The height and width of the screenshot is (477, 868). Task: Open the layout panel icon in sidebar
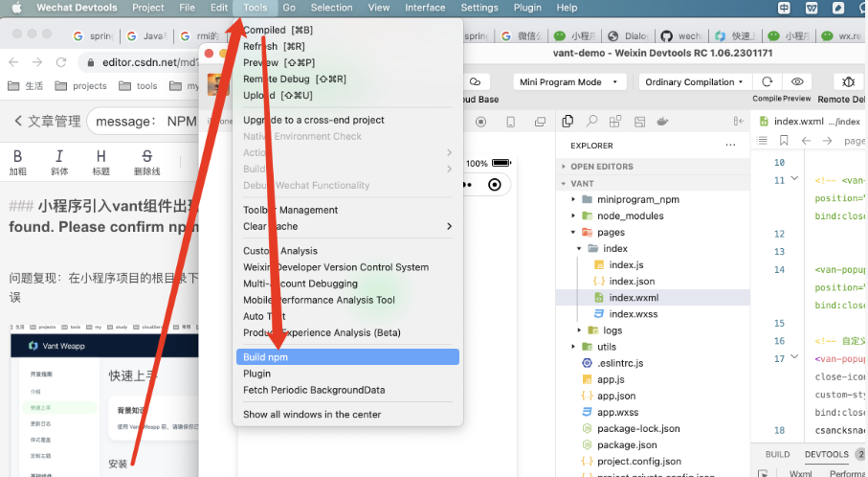coord(639,122)
